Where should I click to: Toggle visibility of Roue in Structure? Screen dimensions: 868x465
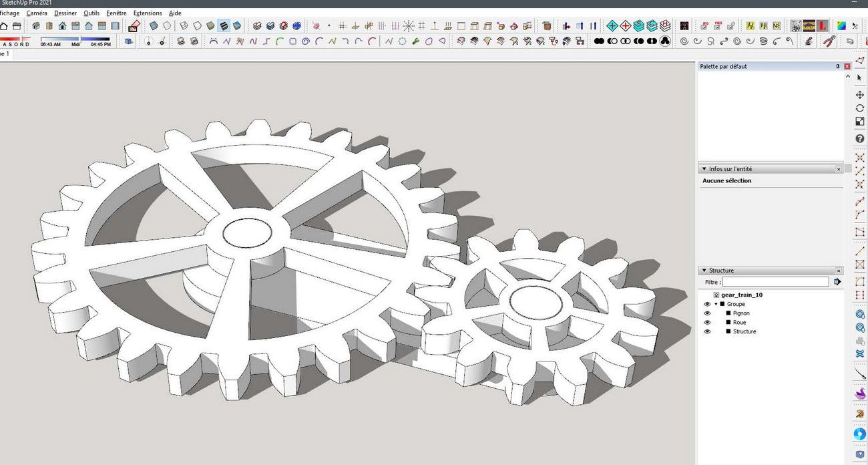pos(707,323)
